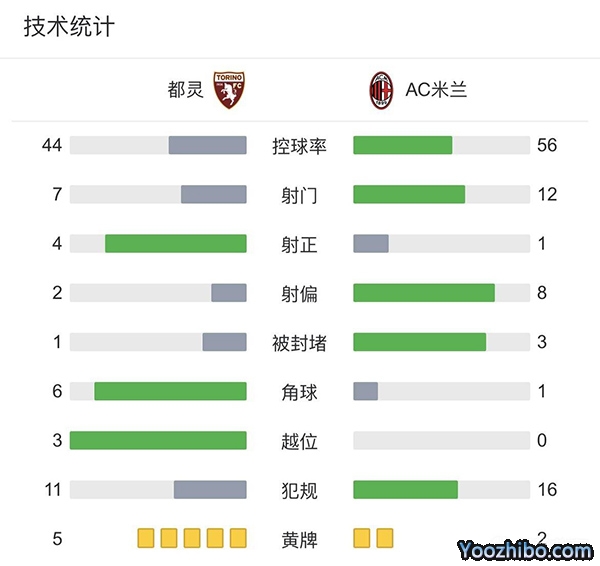This screenshot has height=566, width=600.
Task: Click Torino's 控球率 possession bar
Action: (x=207, y=145)
